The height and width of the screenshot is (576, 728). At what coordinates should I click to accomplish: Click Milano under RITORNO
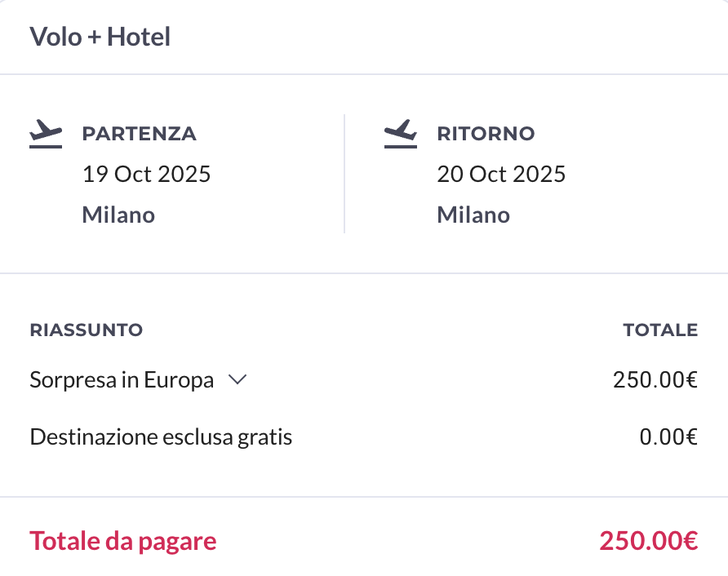click(473, 215)
